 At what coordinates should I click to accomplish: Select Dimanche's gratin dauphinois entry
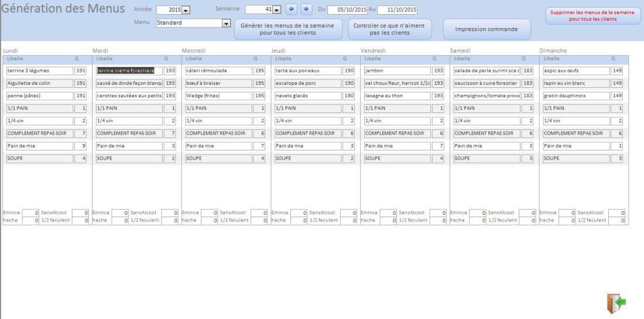(x=576, y=95)
